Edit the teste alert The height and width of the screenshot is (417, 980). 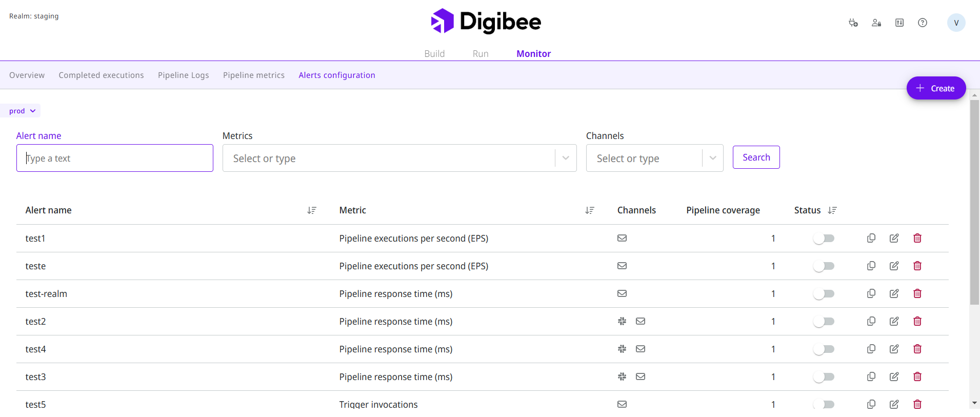[894, 266]
